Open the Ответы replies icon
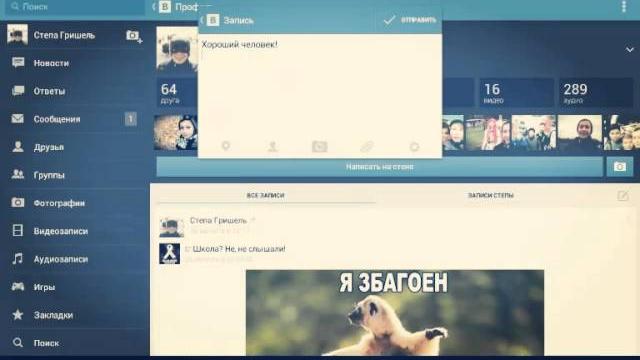Image resolution: width=640 pixels, height=360 pixels. click(18, 91)
